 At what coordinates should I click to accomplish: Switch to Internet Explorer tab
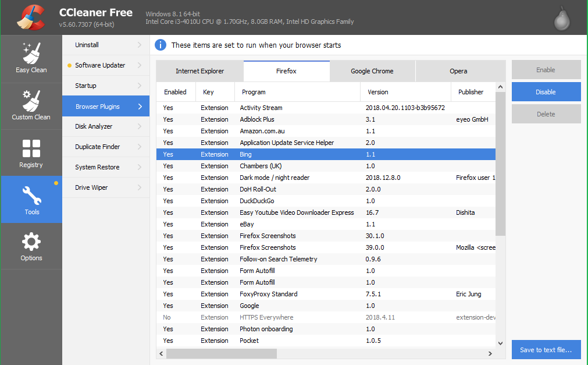tap(200, 71)
